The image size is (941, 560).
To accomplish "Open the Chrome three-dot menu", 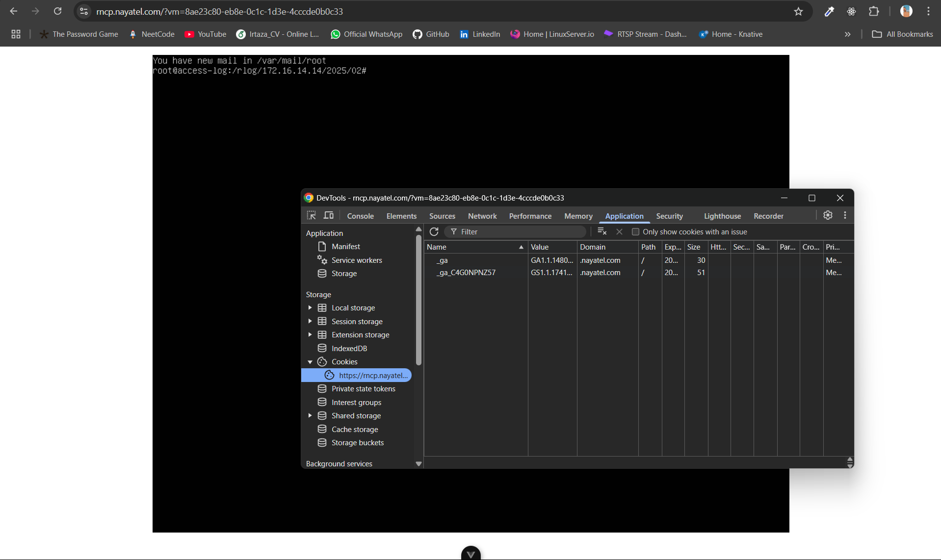I will [928, 11].
